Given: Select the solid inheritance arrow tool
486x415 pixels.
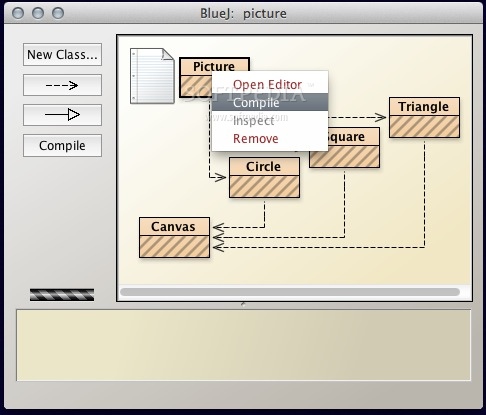Looking at the screenshot, I should (x=62, y=115).
